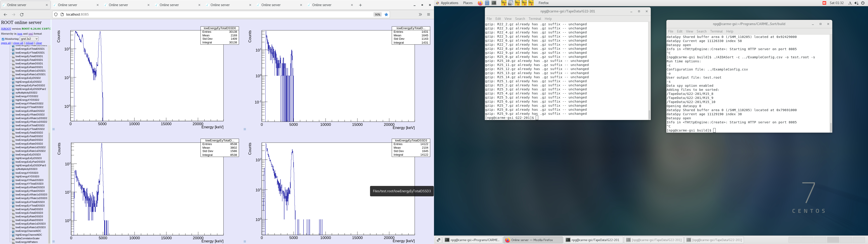Viewport: 868px width, 244px height.
Task: Click the "reload" hierarchy link
Action: (x=30, y=43)
